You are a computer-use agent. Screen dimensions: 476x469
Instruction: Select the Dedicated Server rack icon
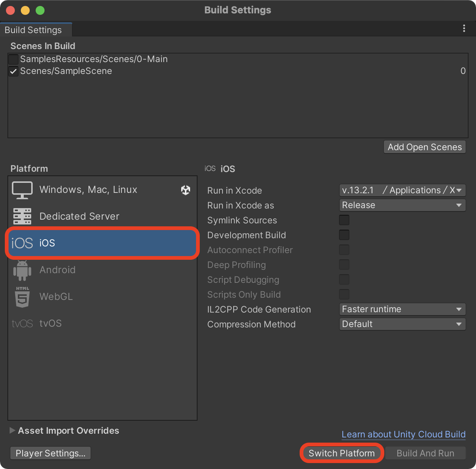(22, 216)
